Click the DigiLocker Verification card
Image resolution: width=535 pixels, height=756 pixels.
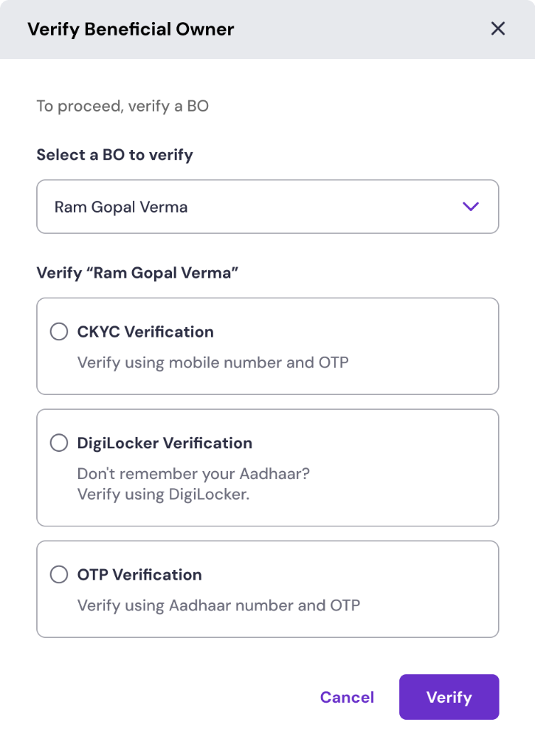point(267,467)
